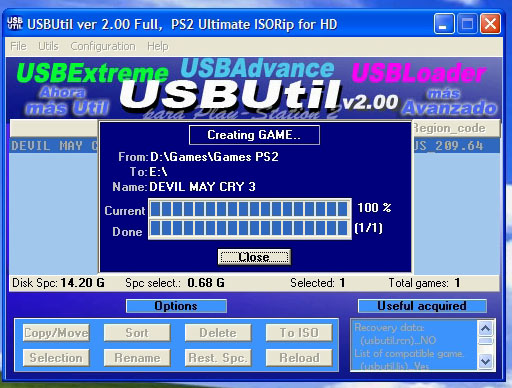Viewport: 512px width, 388px height.
Task: Click the To ISO button
Action: click(x=299, y=333)
